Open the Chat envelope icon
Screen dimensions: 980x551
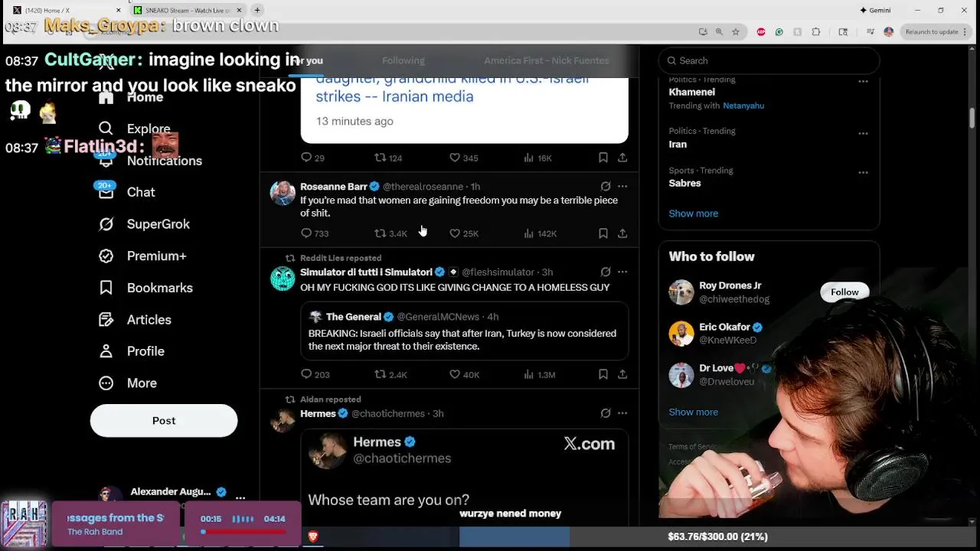[106, 192]
